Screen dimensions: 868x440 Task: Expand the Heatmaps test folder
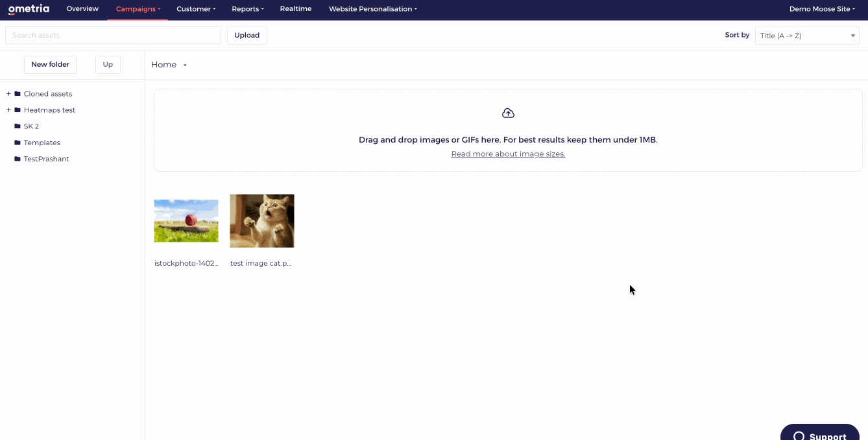8,110
